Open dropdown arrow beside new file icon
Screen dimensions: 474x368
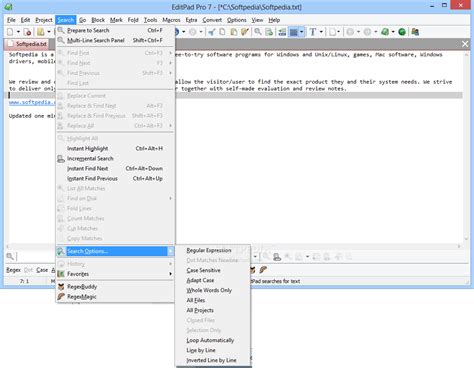click(18, 32)
